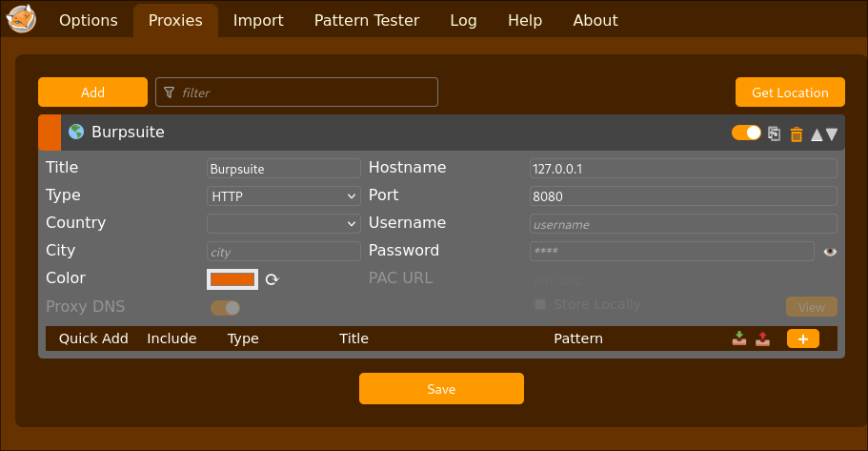Move Burpsuite proxy up with arrow
This screenshot has height=451, width=868.
click(817, 134)
